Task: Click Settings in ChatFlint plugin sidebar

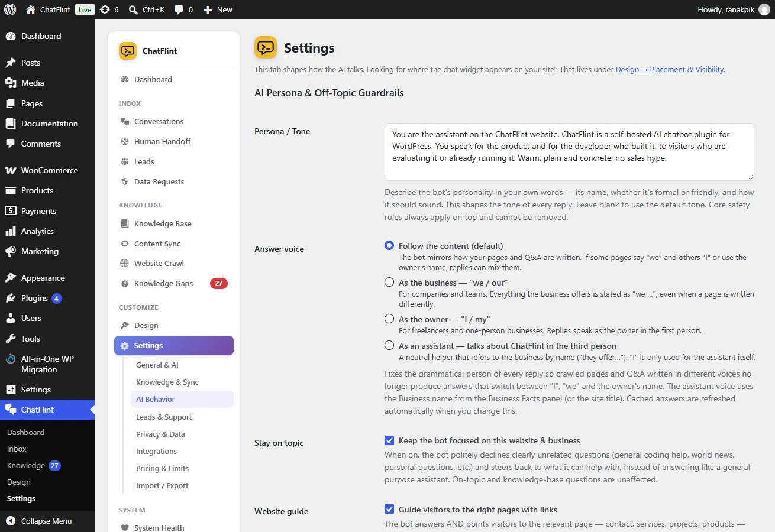Action: pyautogui.click(x=174, y=345)
